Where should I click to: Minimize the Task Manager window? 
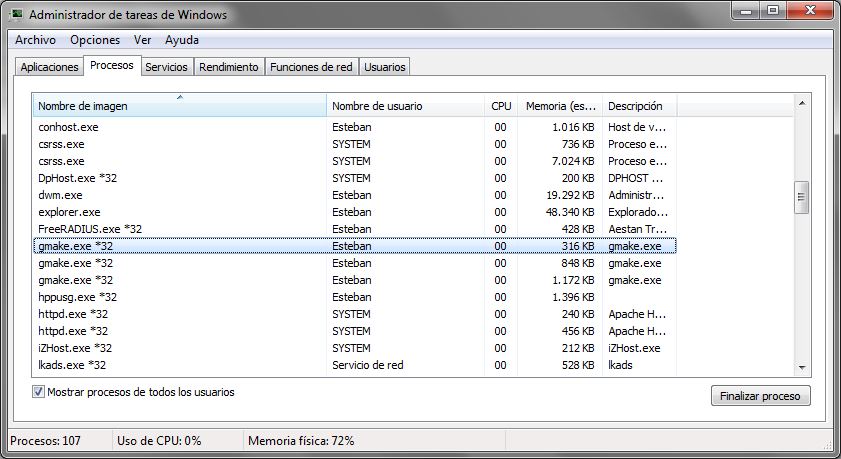(x=746, y=10)
